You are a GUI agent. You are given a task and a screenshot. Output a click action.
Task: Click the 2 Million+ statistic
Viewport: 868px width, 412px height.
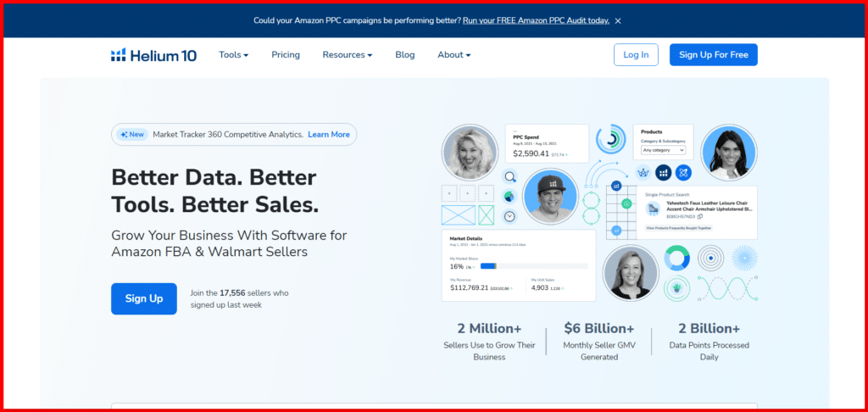[489, 328]
